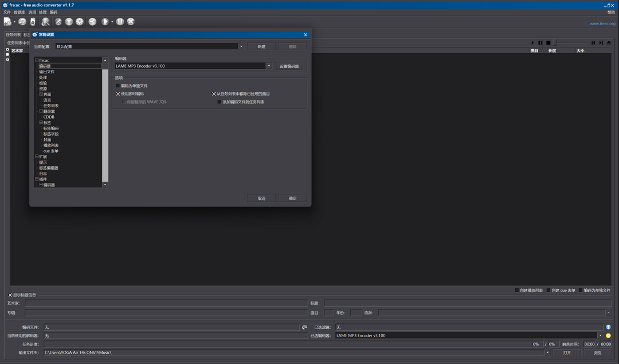Screen dimensions: 619x364
Task: Open the LAME MP3 Encoder dropdown in dialog
Action: [269, 66]
